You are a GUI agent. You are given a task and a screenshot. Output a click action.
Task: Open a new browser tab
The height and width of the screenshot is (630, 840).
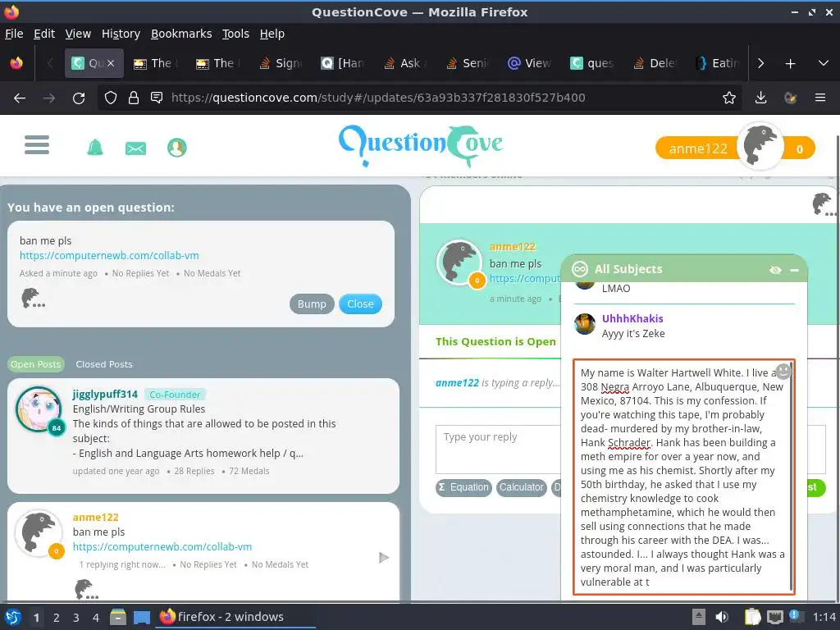(x=790, y=64)
